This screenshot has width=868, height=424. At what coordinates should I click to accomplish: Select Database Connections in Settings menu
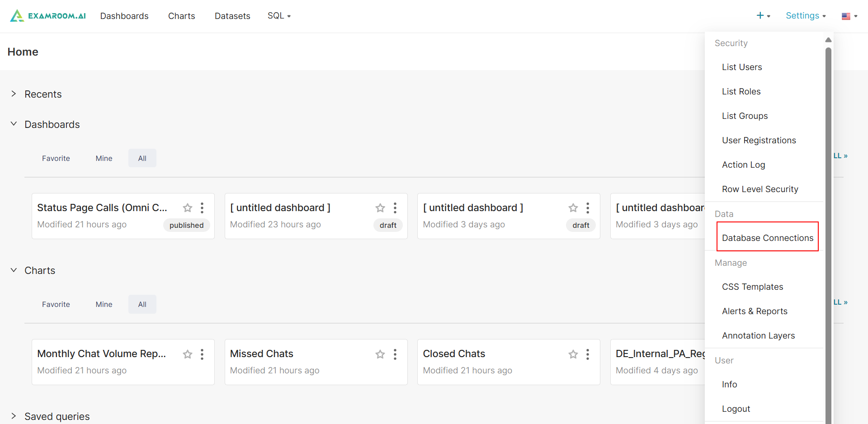767,238
